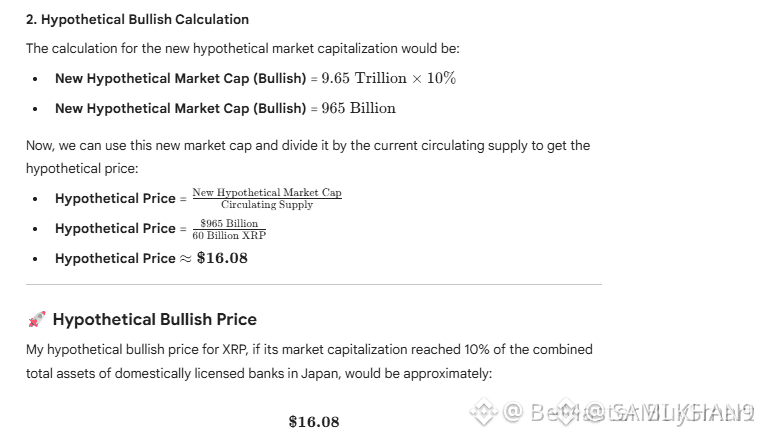Click the 9.65 Trillion × 10% formula
Screen dimensions: 762x437
click(388, 78)
